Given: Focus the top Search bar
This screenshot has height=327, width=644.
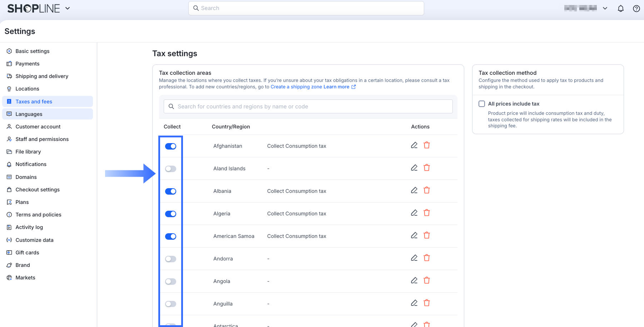Looking at the screenshot, I should (306, 8).
